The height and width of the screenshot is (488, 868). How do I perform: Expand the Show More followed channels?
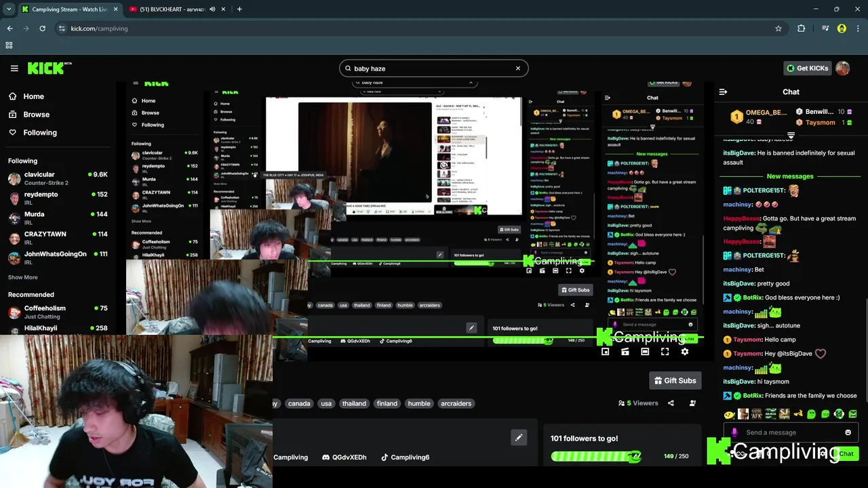(23, 277)
